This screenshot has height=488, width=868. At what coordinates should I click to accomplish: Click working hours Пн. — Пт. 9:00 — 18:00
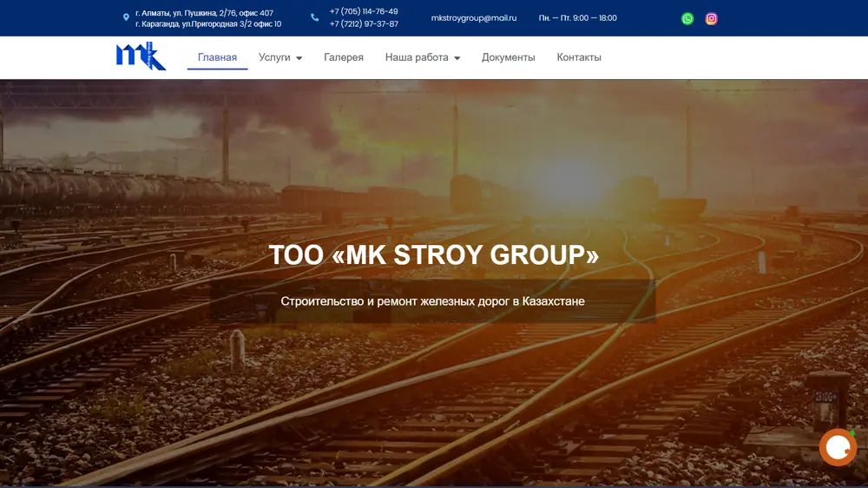click(578, 17)
